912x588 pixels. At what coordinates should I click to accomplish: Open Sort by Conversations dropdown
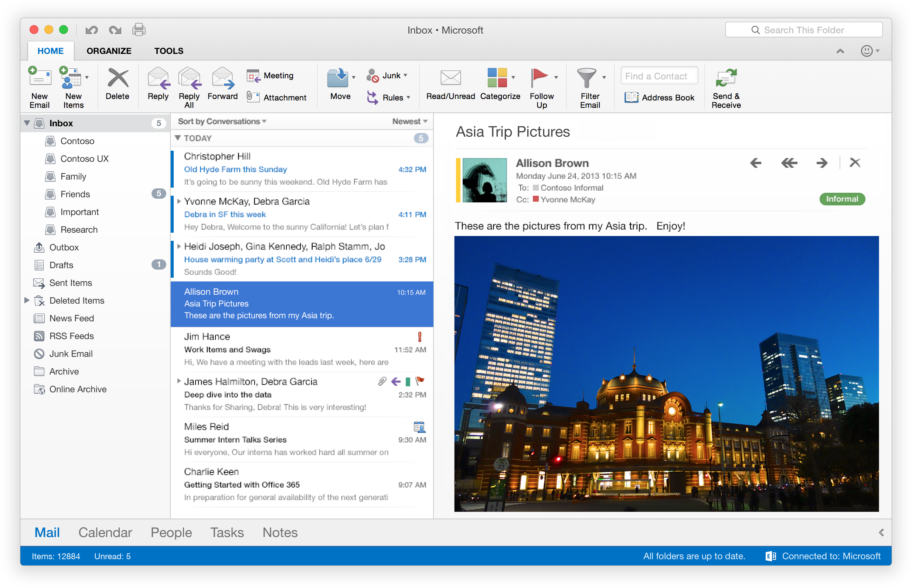coord(221,121)
